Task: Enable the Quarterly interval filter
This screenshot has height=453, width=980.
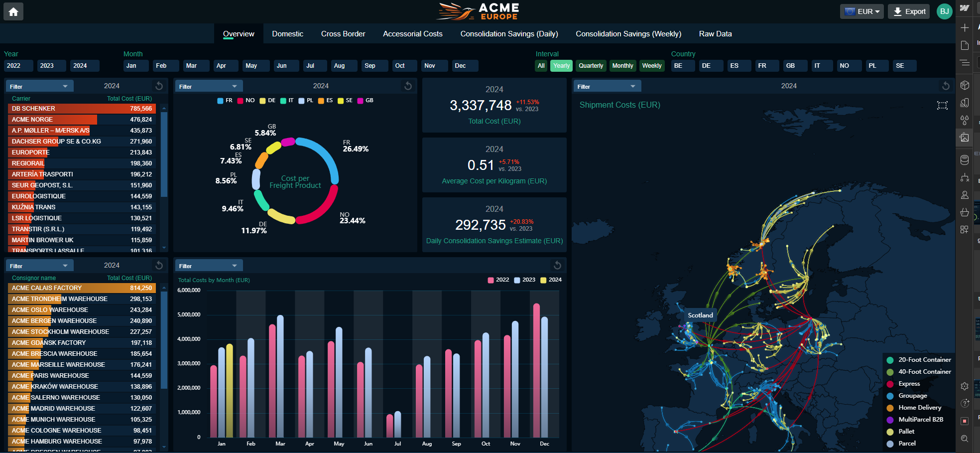Action: [591, 65]
